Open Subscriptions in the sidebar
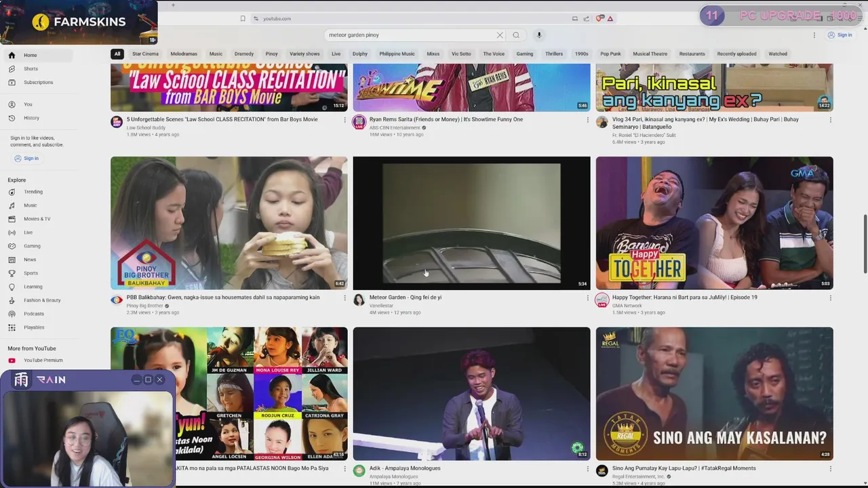The width and height of the screenshot is (868, 488). tap(37, 82)
